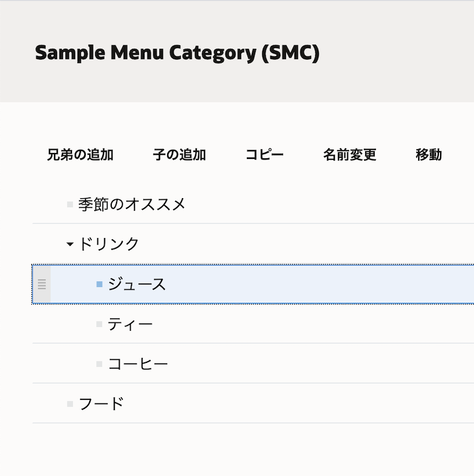The width and height of the screenshot is (474, 476).
Task: Click 子の追加 to add a child category
Action: 179,155
